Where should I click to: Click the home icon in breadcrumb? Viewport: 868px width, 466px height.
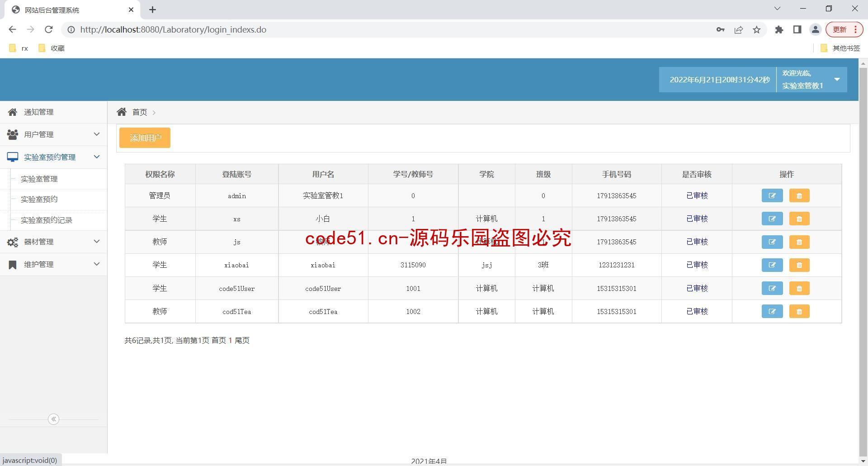[122, 112]
